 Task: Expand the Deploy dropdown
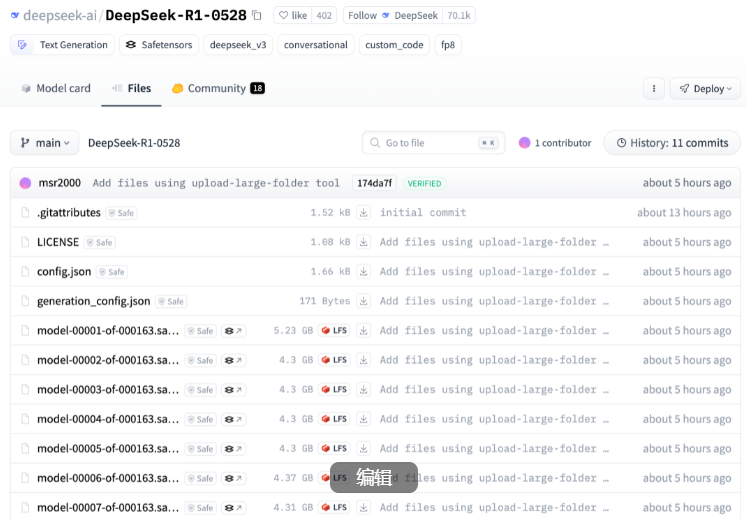click(x=705, y=88)
